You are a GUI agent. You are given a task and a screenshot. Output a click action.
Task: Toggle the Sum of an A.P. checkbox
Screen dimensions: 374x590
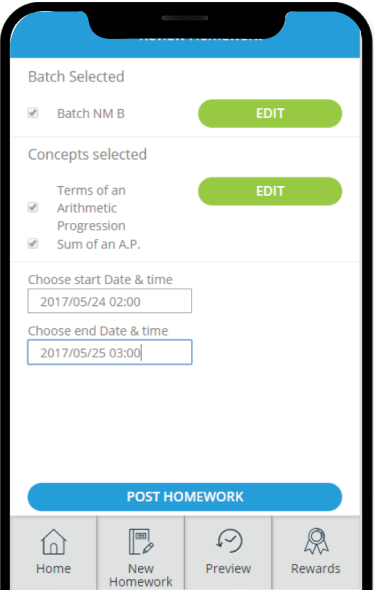tap(33, 243)
